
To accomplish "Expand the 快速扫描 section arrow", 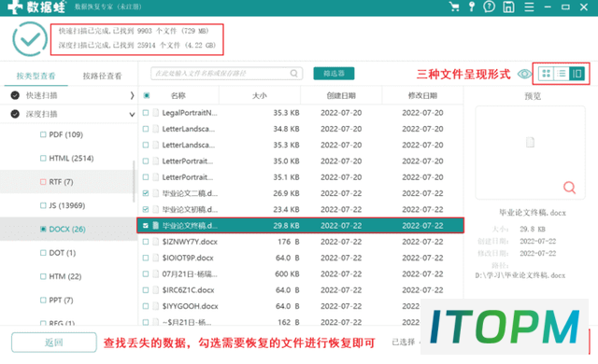I will [132, 95].
